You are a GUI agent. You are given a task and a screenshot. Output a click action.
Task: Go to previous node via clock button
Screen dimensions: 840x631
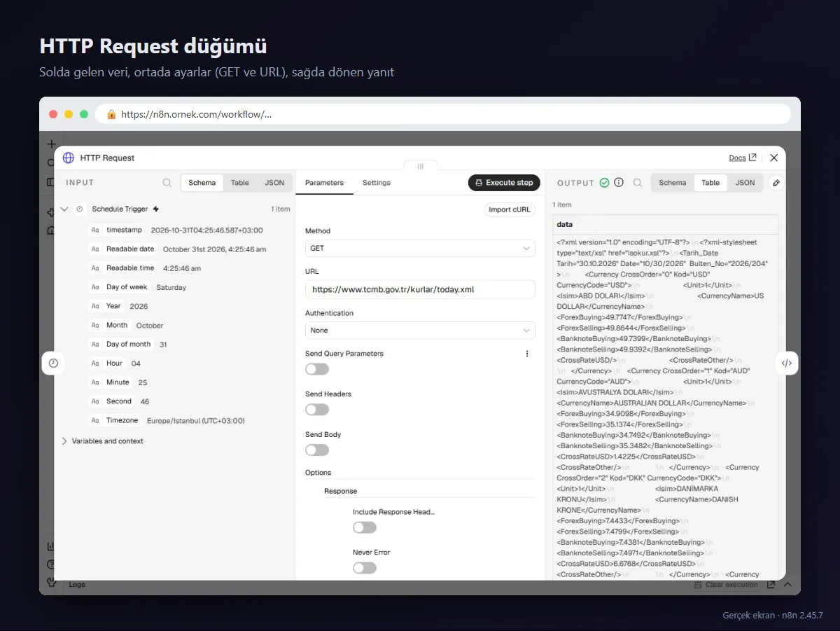(53, 363)
